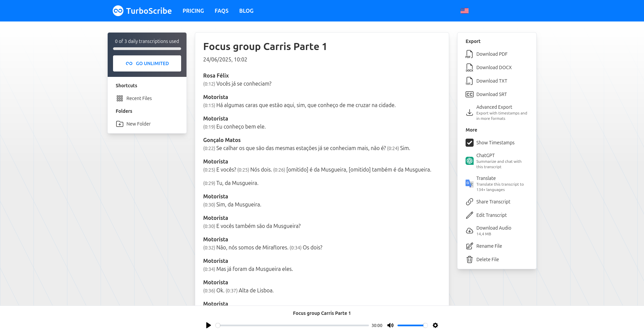644x334 pixels.
Task: Click the Share Transcript link icon
Action: click(x=469, y=202)
